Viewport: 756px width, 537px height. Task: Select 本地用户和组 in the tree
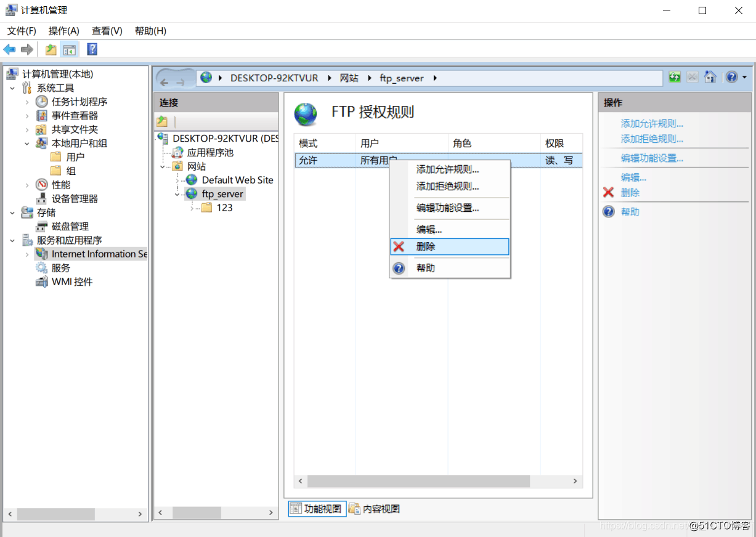click(79, 143)
